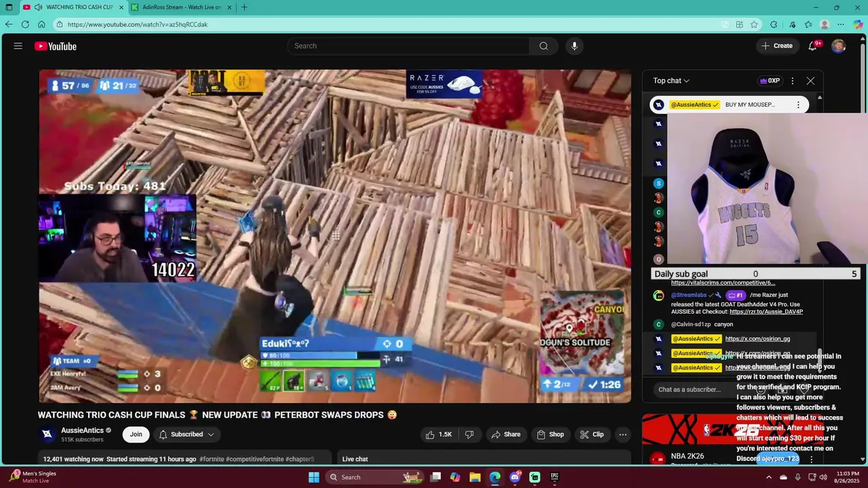Open the Men's Singles widget
Image resolution: width=868 pixels, height=488 pixels.
pos(33,477)
